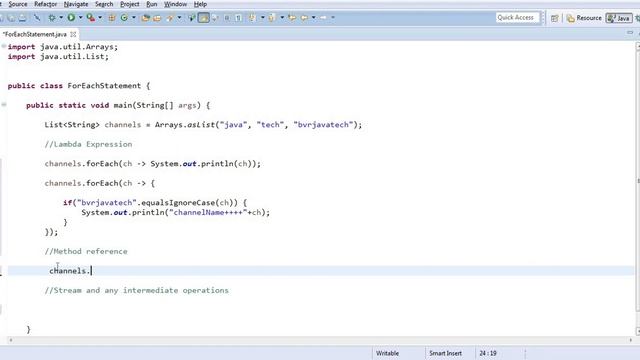
Task: Switch to the Resource perspective
Action: pos(584,18)
